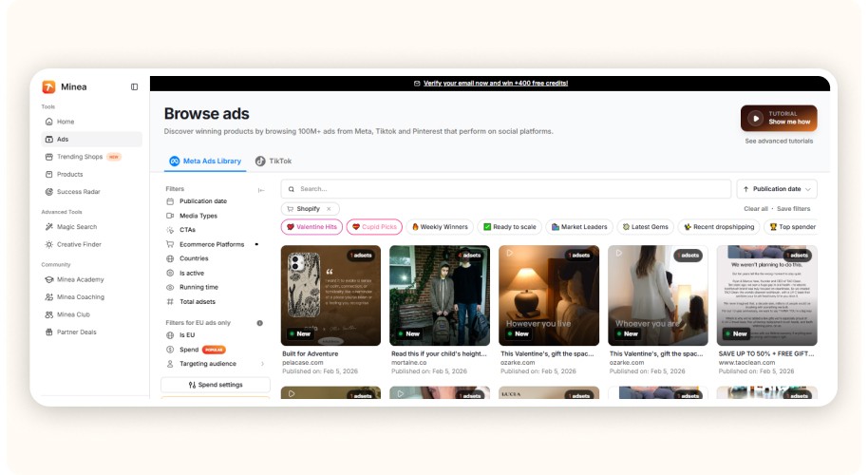Click the Home house icon
868x475 pixels.
point(48,122)
